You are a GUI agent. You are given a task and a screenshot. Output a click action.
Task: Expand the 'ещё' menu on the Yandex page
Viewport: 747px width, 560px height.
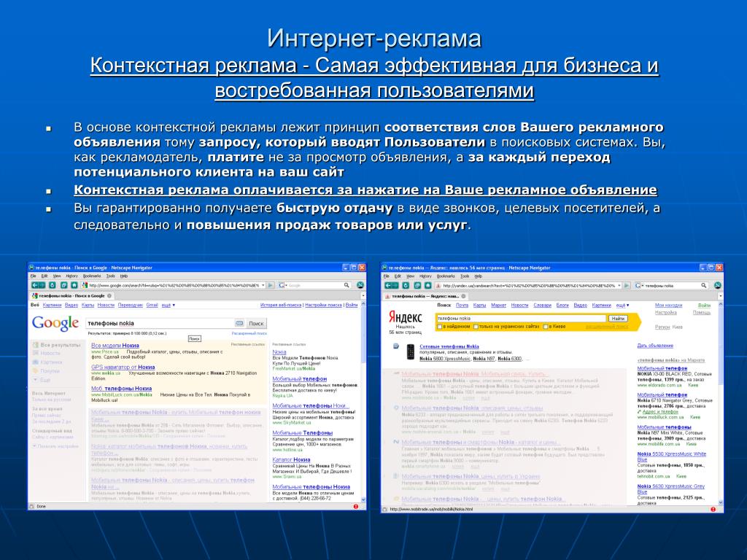pyautogui.click(x=622, y=306)
